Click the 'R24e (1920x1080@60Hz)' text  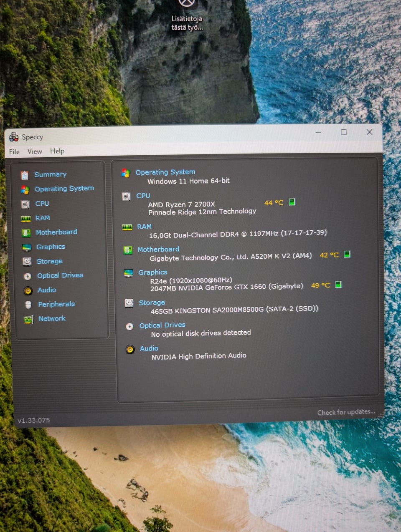coord(191,280)
